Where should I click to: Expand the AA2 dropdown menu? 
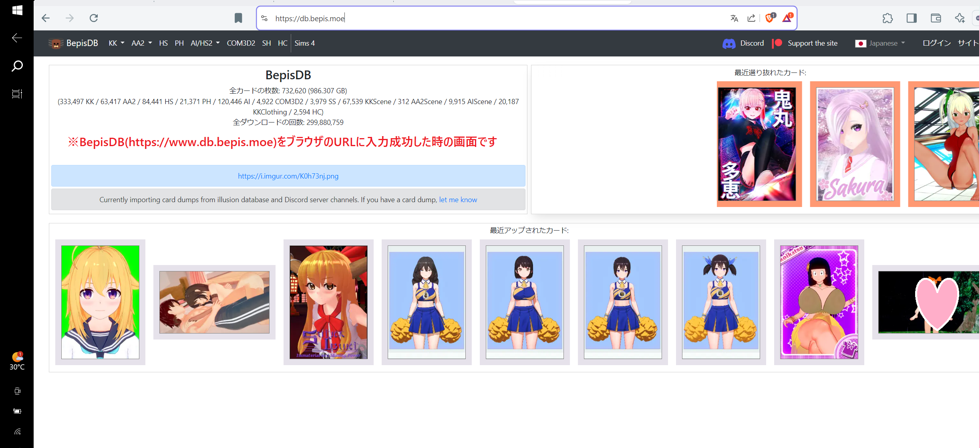(142, 43)
